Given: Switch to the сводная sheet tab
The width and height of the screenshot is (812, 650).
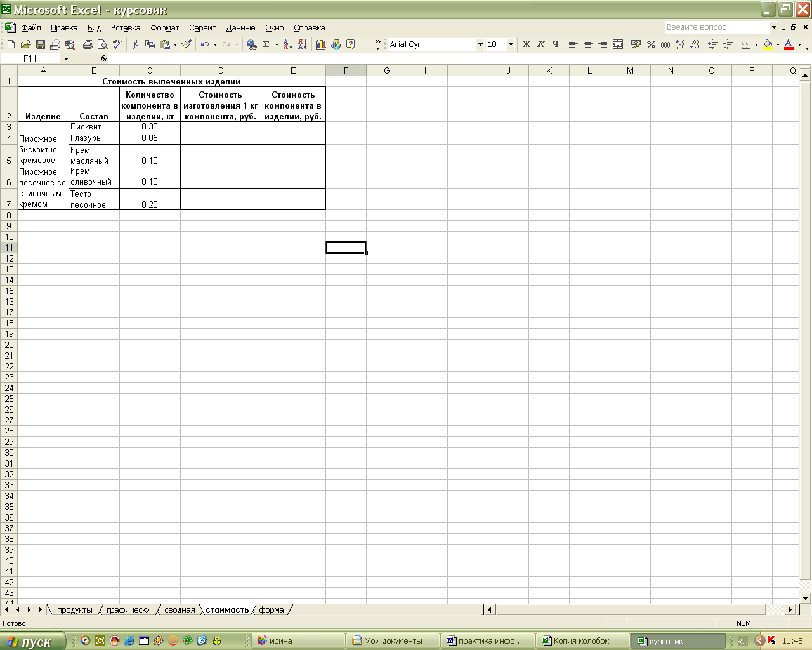Looking at the screenshot, I should 180,610.
